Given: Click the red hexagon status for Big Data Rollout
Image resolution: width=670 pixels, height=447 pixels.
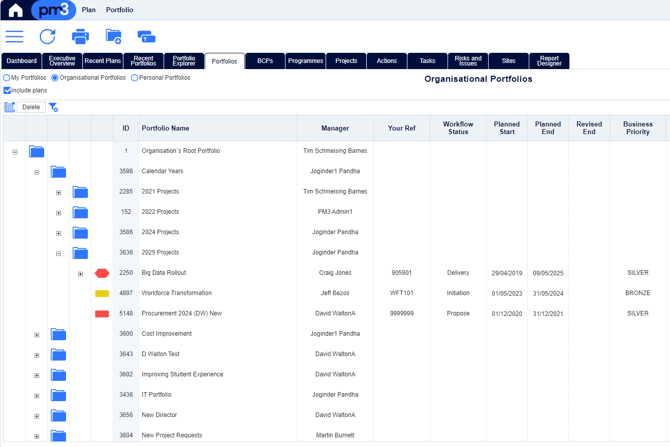Looking at the screenshot, I should [x=102, y=273].
